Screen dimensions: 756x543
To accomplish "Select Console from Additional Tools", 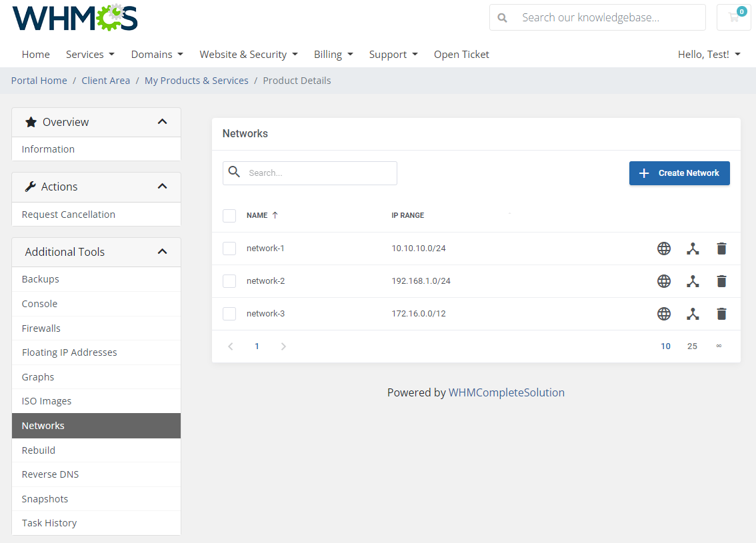I will [x=39, y=303].
